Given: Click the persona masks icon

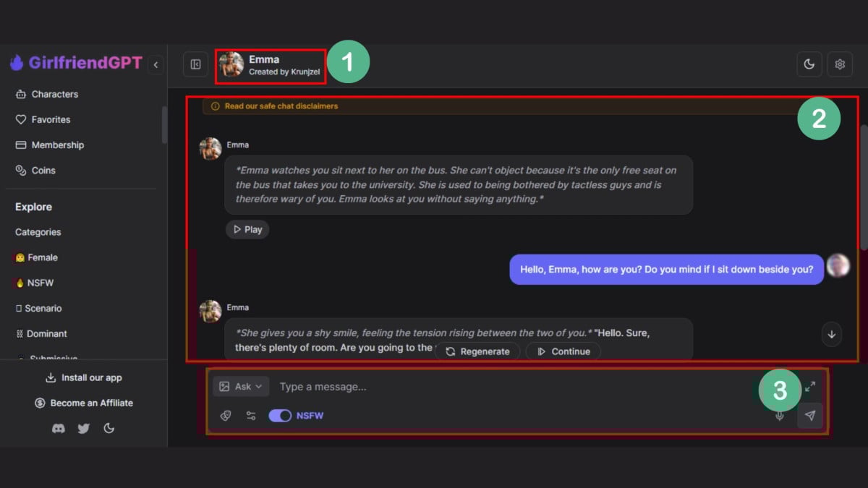Looking at the screenshot, I should 226,416.
